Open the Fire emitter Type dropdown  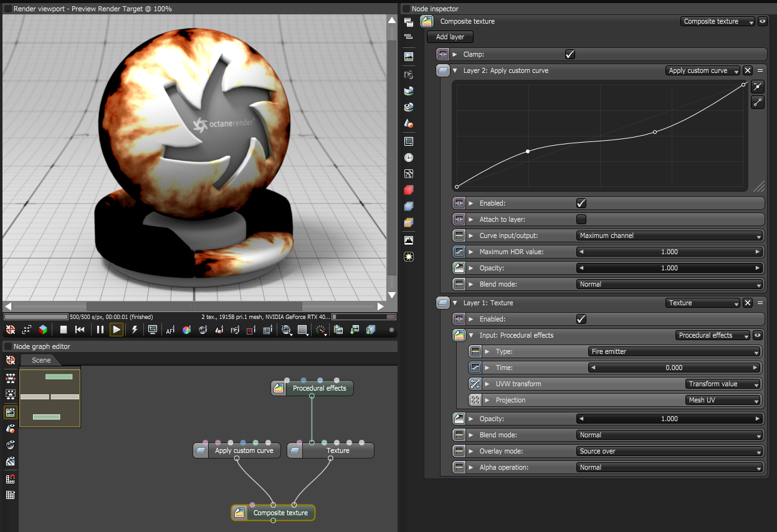[675, 351]
